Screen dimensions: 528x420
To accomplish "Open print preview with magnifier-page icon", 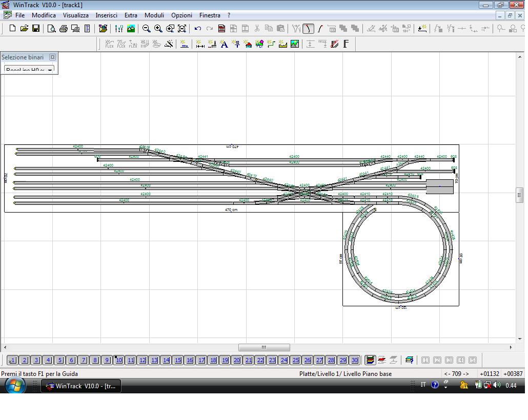I will tap(52, 29).
